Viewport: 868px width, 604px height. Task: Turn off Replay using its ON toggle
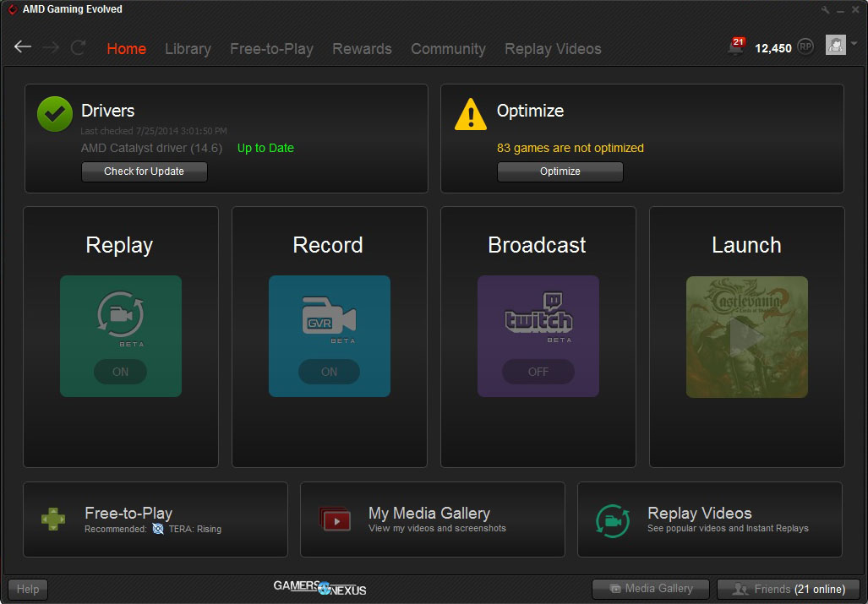tap(120, 372)
